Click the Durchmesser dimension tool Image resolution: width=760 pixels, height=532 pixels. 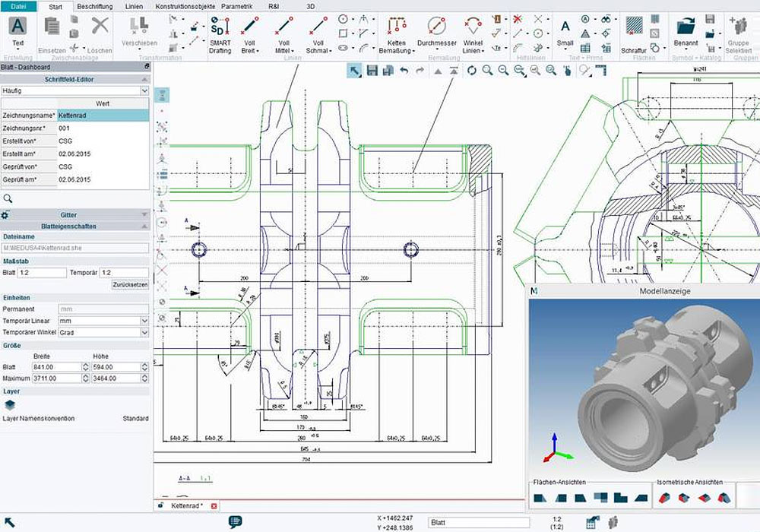coord(437,30)
